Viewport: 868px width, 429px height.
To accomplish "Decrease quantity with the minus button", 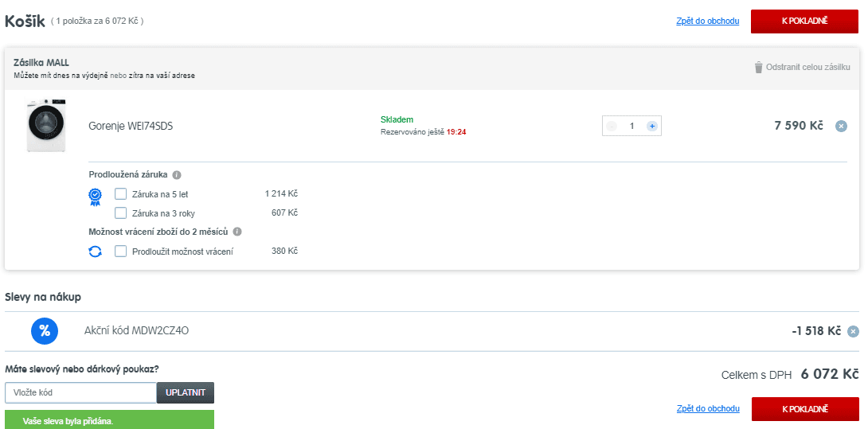I will pyautogui.click(x=611, y=127).
